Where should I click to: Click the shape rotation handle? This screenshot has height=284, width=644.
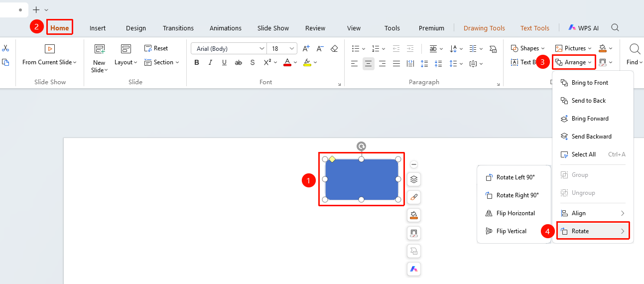[x=362, y=146]
